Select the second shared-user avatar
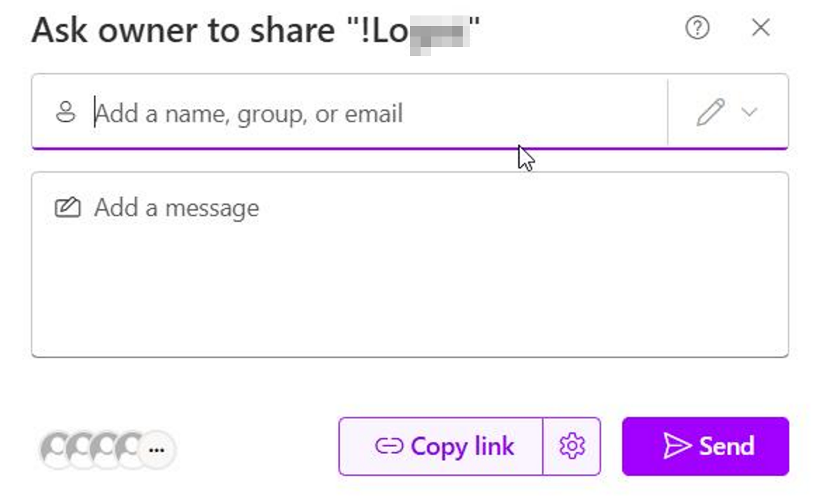Viewport: 830px width, 504px height. coord(81,448)
